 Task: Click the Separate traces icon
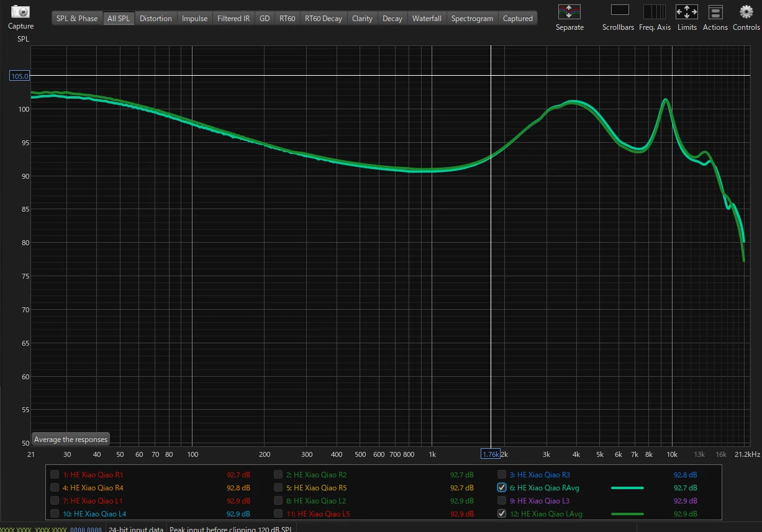(x=569, y=11)
